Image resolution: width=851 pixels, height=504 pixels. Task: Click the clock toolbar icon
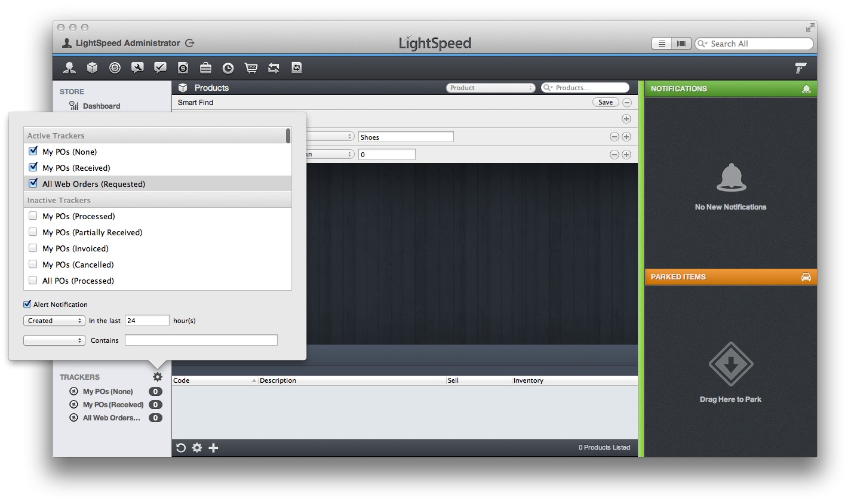[228, 68]
